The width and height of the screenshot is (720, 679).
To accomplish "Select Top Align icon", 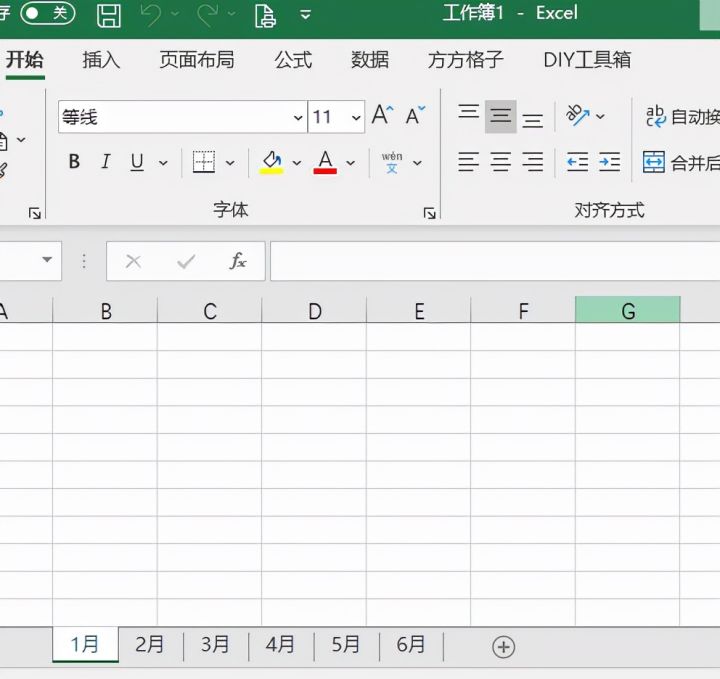I will (468, 113).
